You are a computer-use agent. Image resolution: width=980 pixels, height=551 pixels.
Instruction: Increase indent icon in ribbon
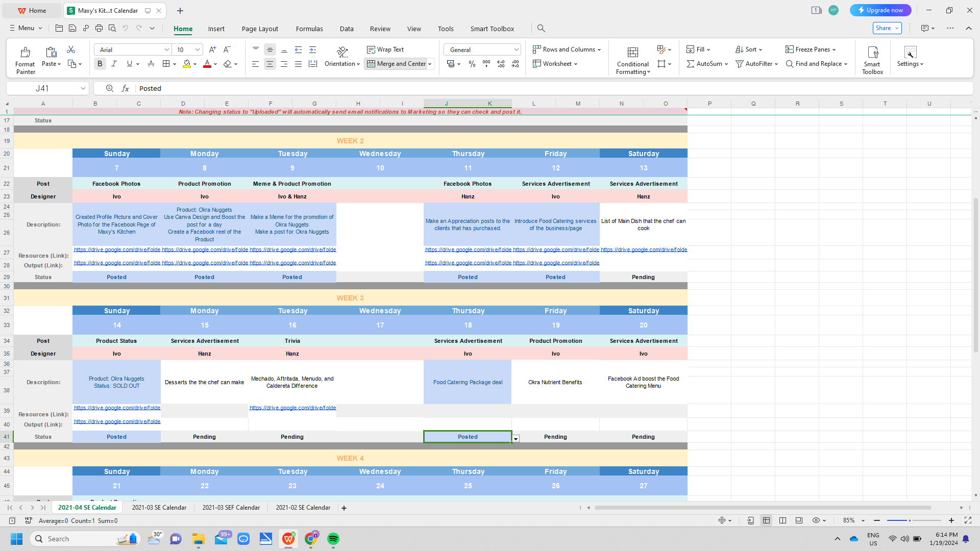tap(313, 49)
